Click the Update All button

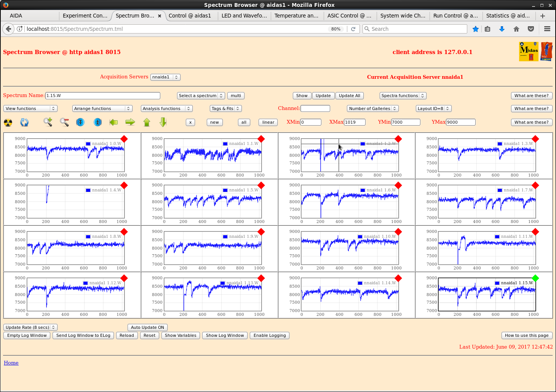point(350,96)
